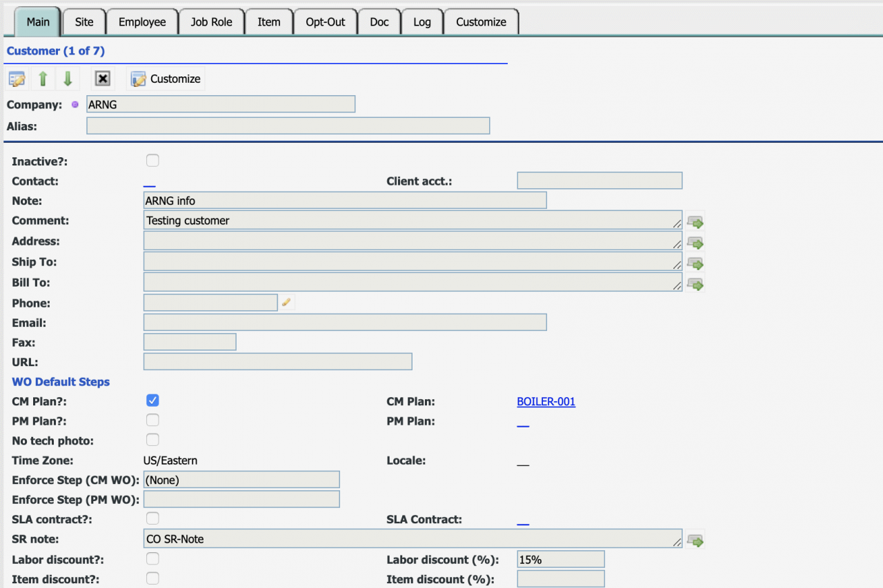The width and height of the screenshot is (883, 588).
Task: Open the expand icon beside Comment field
Action: 695,221
